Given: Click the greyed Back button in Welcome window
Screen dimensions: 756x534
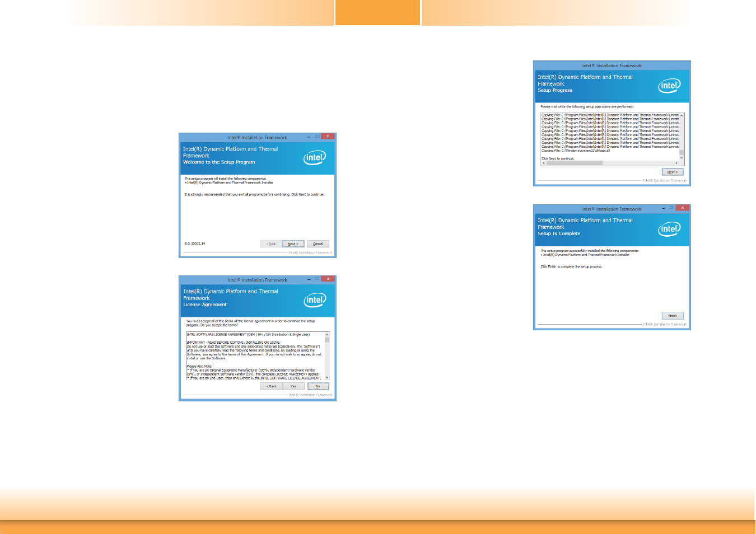Looking at the screenshot, I should 271,244.
